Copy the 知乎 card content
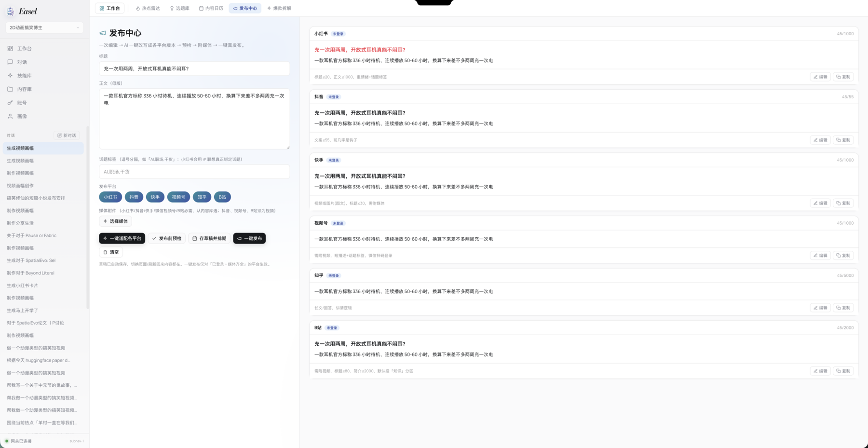The width and height of the screenshot is (868, 448). [843, 308]
